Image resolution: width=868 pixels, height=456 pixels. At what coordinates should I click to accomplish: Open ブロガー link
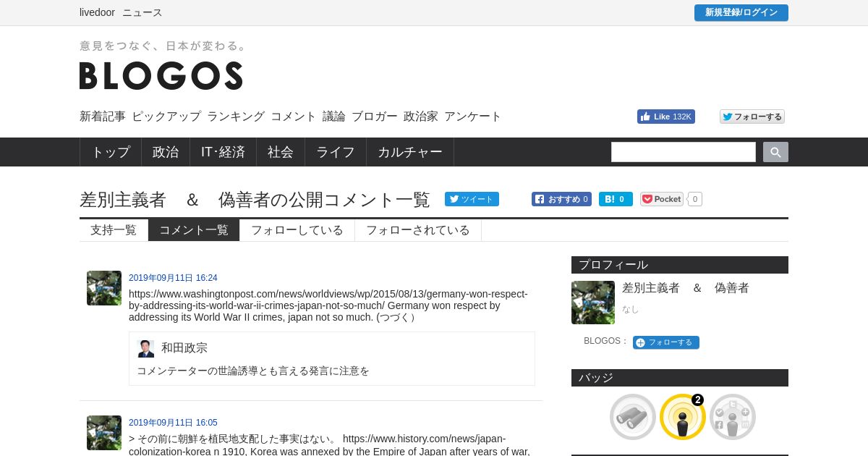tap(375, 117)
